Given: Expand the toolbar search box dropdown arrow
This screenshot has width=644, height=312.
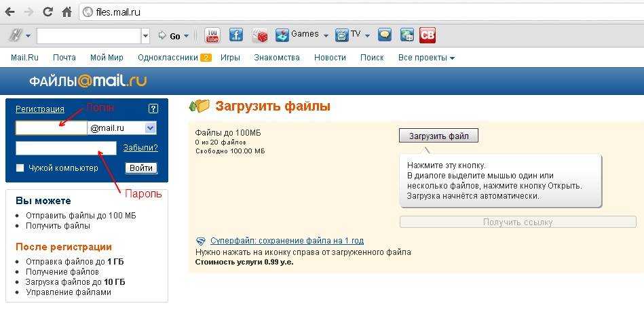Looking at the screenshot, I should tap(145, 36).
